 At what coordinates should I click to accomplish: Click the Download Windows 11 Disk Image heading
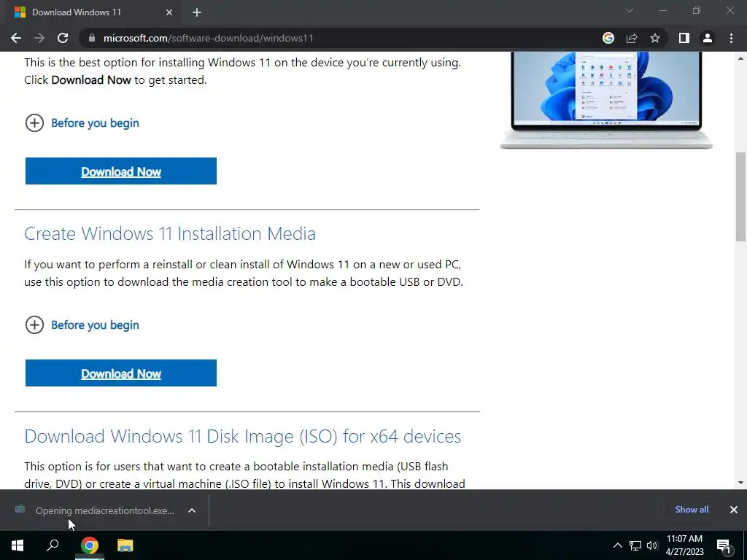[242, 436]
